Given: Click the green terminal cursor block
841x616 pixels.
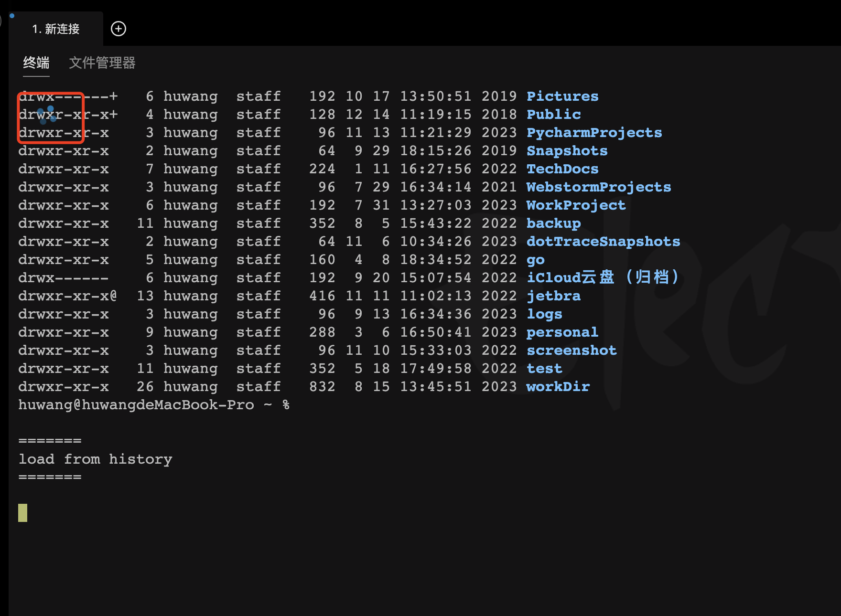Looking at the screenshot, I should 23,513.
